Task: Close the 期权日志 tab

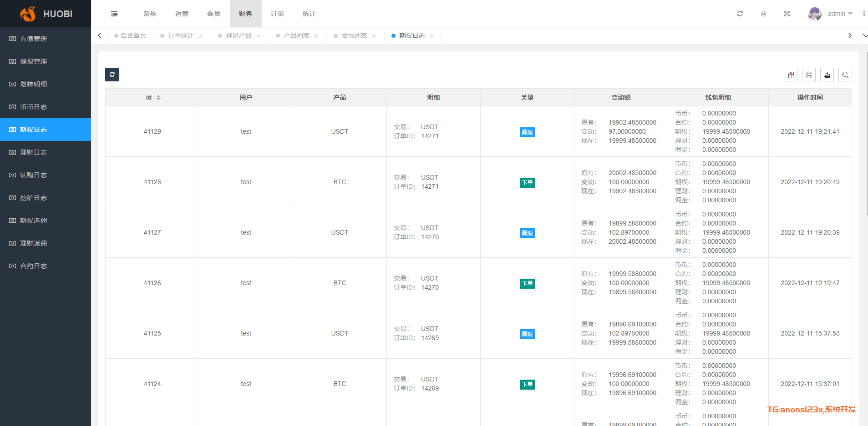Action: point(432,36)
